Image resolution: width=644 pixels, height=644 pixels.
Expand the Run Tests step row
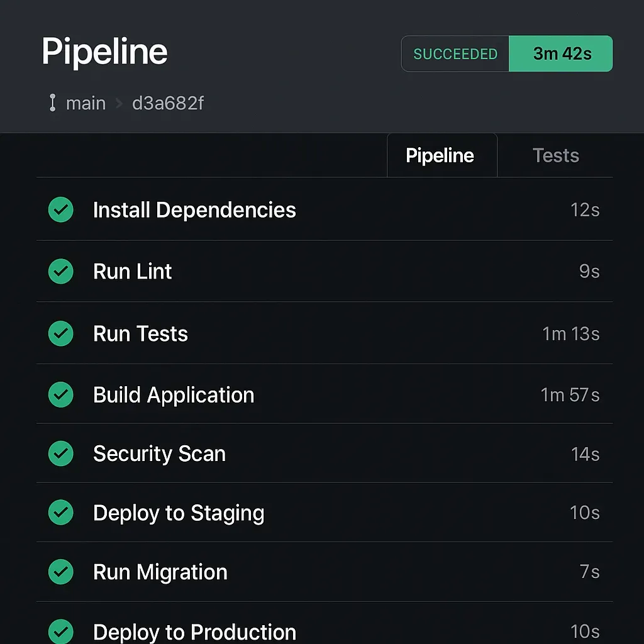pos(140,333)
